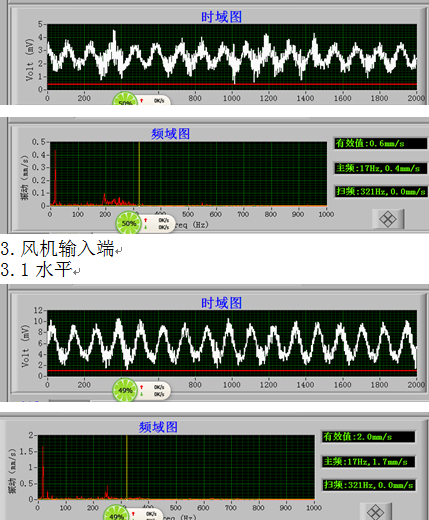Click the Volt (mV) axis label of the 0-12 chart
This screenshot has width=429, height=520.
(26, 346)
